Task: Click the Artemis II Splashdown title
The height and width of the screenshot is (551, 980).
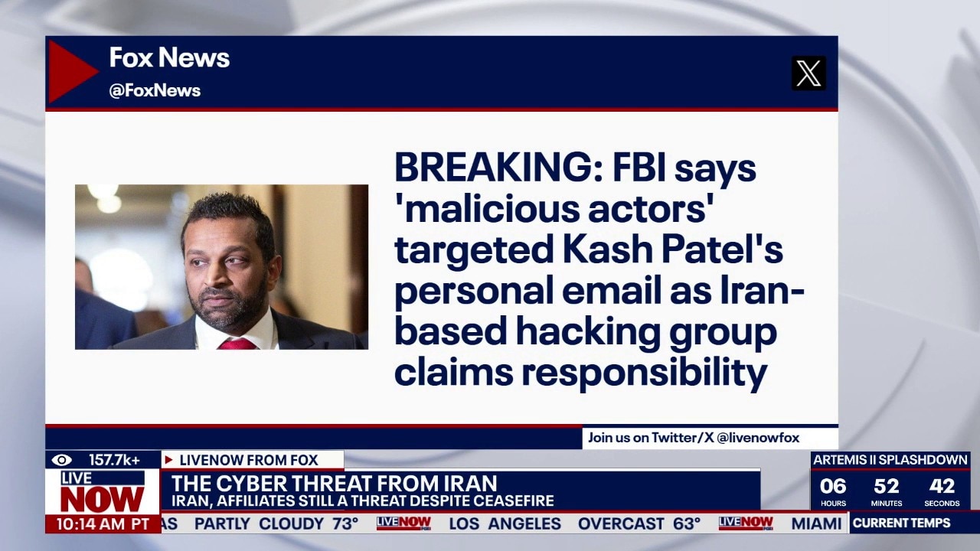Action: [x=890, y=460]
